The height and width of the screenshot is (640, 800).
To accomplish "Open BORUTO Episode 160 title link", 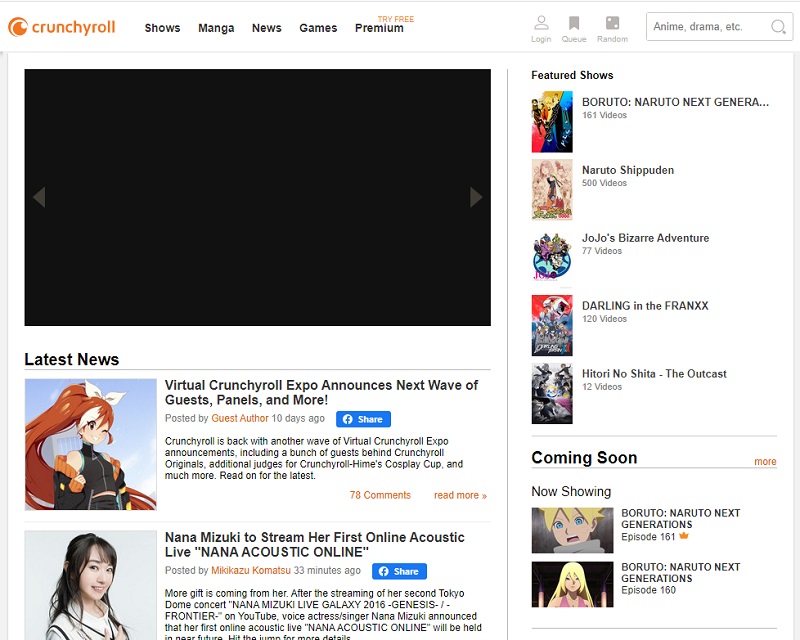I will (x=681, y=573).
